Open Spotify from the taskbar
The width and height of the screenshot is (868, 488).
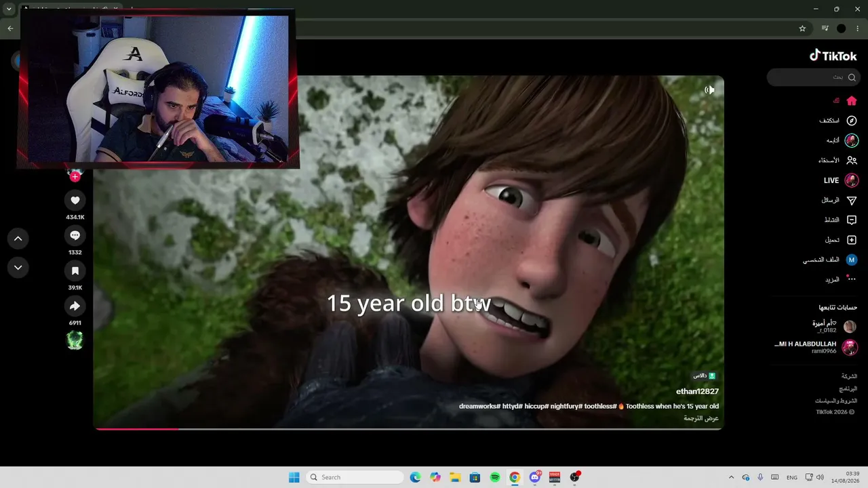[x=495, y=477]
